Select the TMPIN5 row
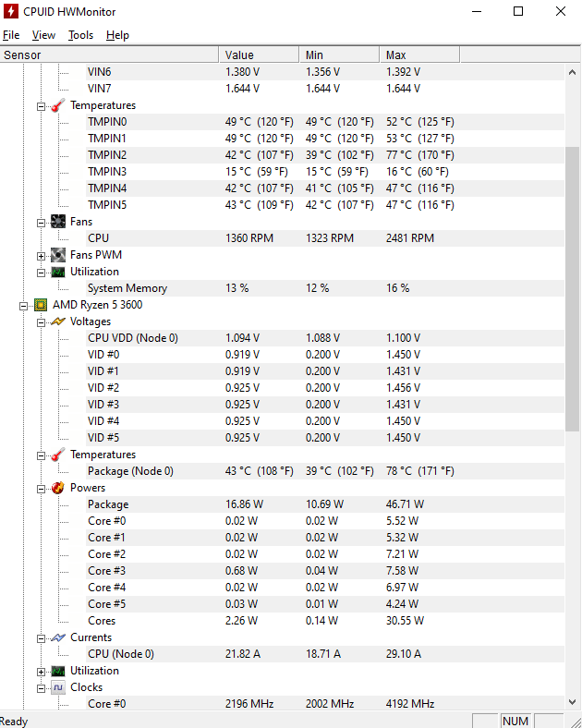Viewport: 582px width, 728px height. (x=325, y=205)
